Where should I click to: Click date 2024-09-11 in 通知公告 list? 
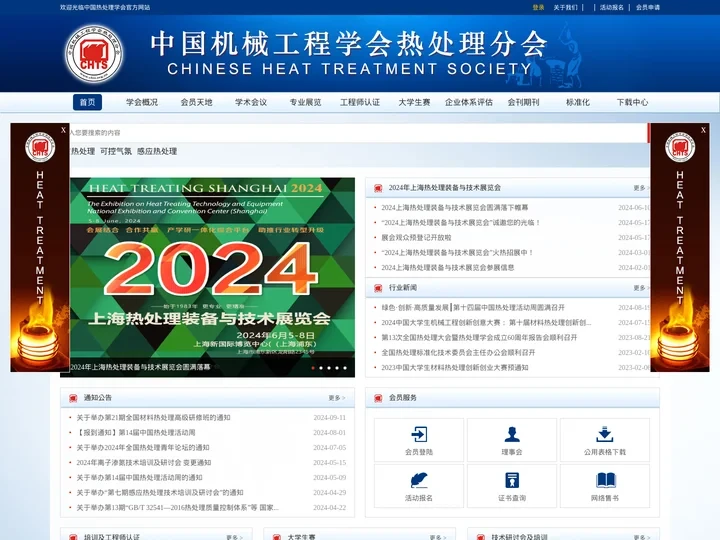pos(330,417)
